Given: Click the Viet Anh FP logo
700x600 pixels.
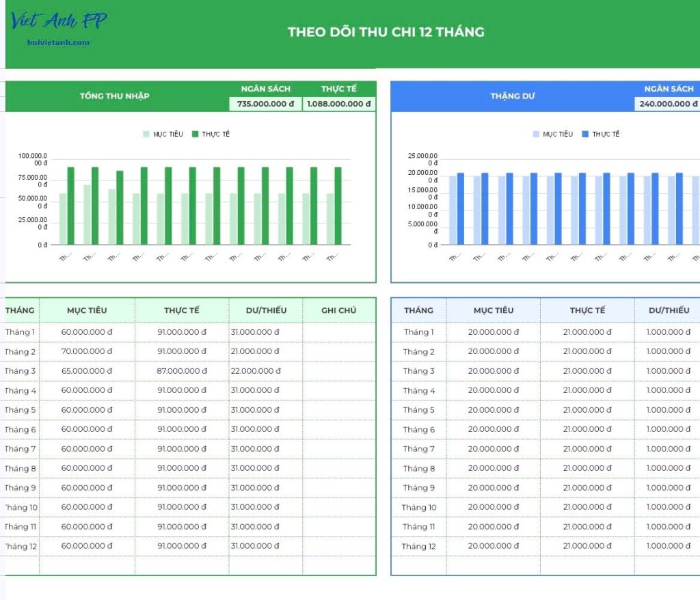Looking at the screenshot, I should (59, 21).
